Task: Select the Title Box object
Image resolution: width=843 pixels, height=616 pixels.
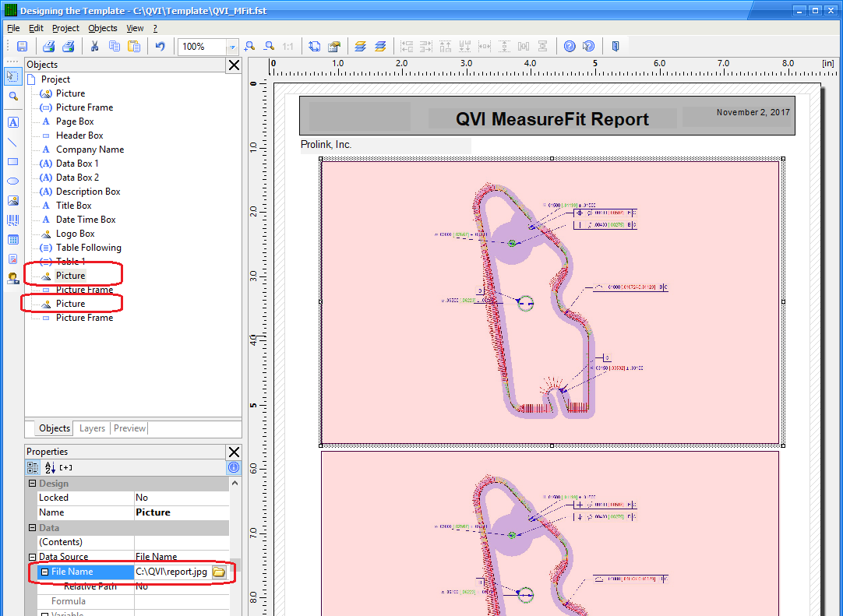Action: (x=74, y=206)
